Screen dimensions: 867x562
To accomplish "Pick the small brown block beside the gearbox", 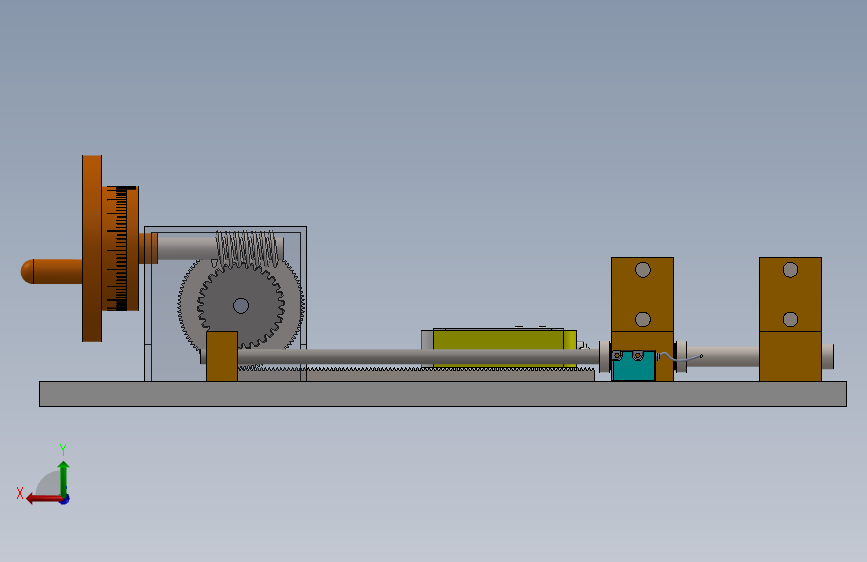I will [x=222, y=356].
